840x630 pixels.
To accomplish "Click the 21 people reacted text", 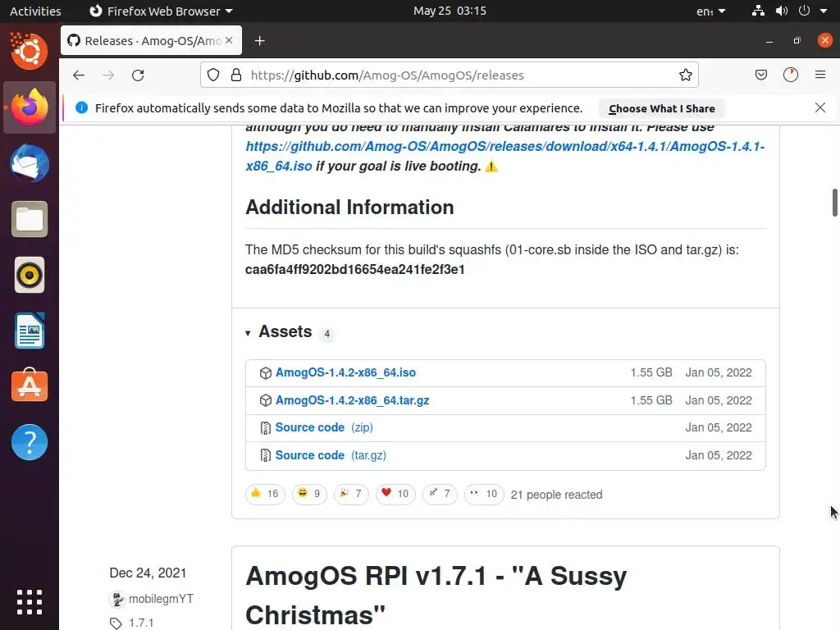I will point(556,495).
